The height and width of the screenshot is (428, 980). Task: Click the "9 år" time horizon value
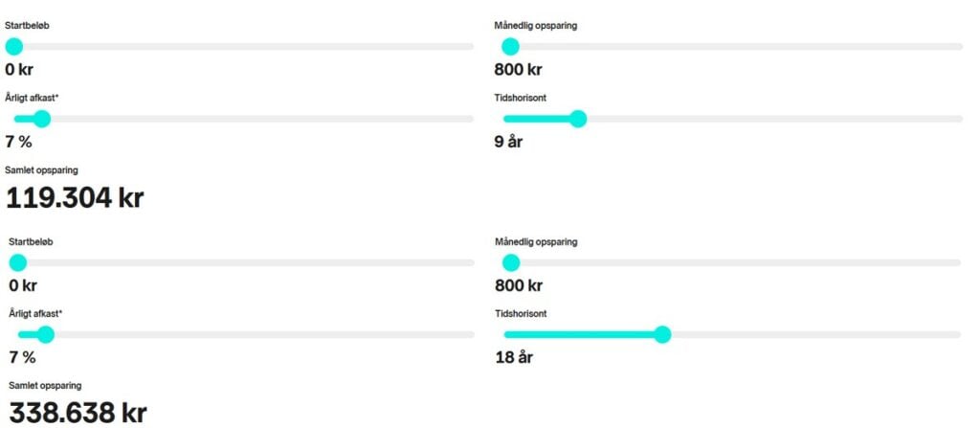coord(508,143)
